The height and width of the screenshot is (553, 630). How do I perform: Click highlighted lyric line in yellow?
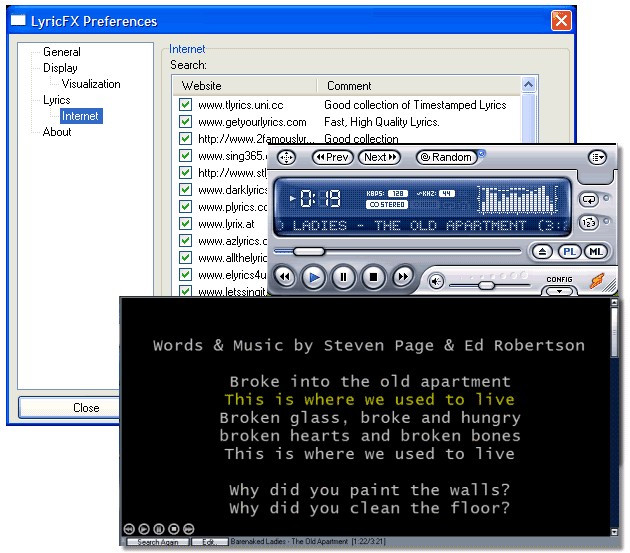369,399
